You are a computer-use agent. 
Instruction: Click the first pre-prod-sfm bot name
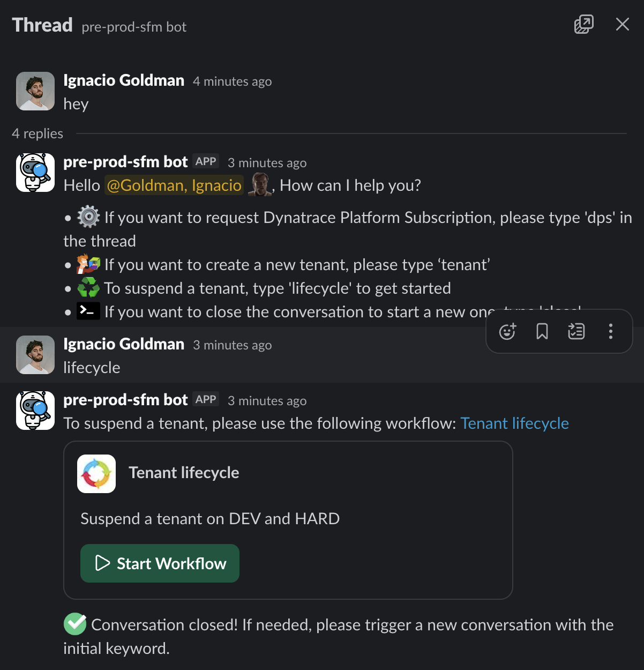[125, 162]
